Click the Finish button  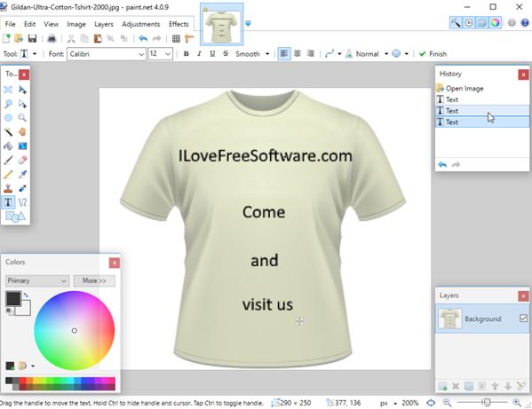[x=433, y=54]
